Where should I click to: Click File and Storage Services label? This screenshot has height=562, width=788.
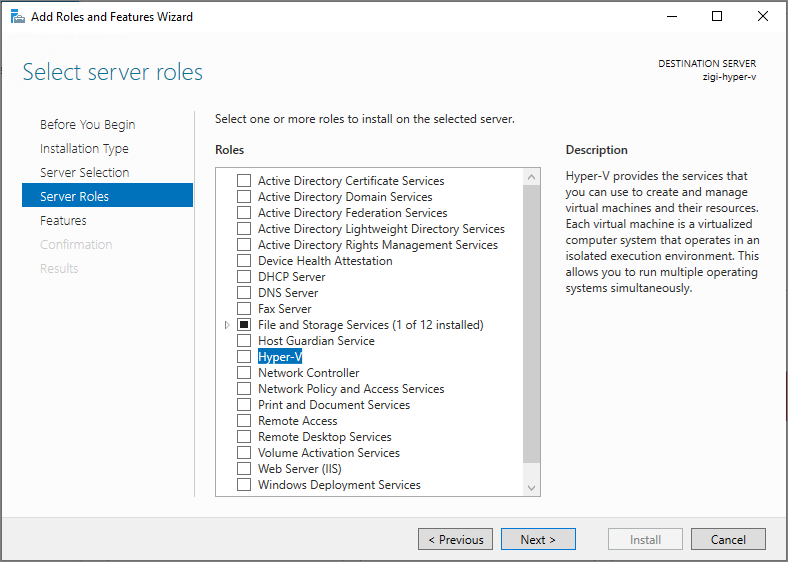[x=370, y=325]
